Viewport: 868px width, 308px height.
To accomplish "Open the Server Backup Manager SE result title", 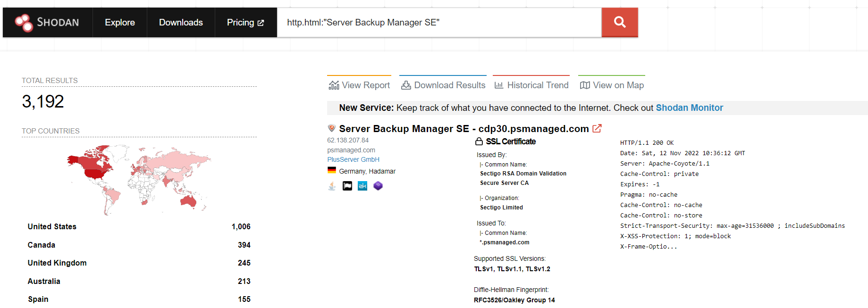I will tap(464, 129).
